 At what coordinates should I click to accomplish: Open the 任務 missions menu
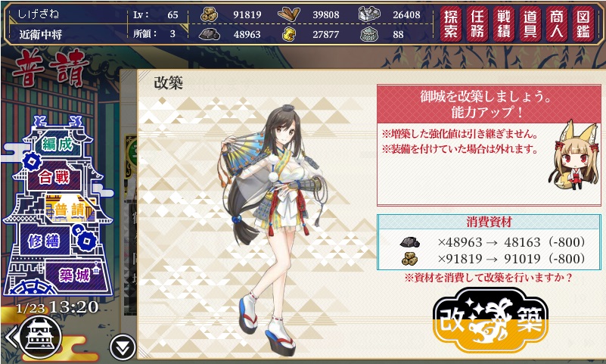click(477, 24)
